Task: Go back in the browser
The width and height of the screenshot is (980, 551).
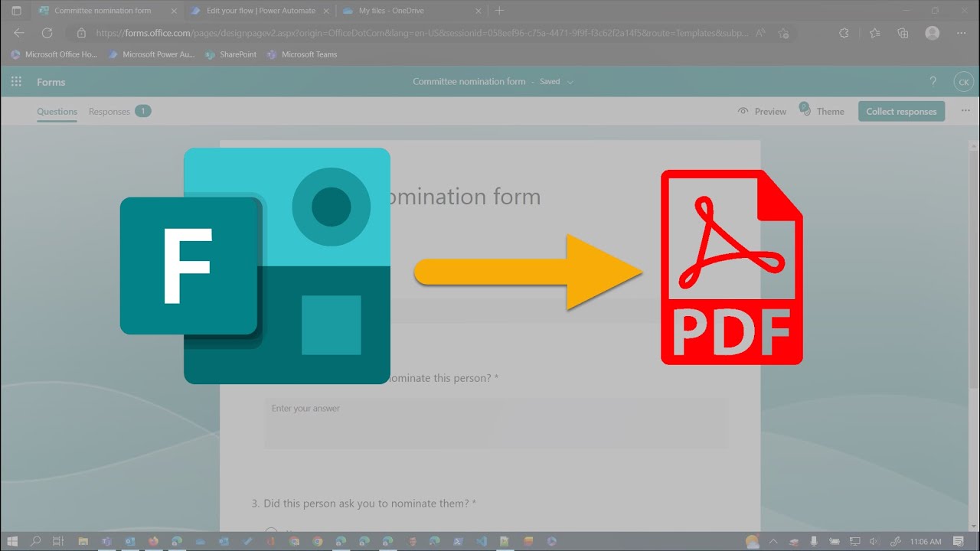Action: point(19,33)
